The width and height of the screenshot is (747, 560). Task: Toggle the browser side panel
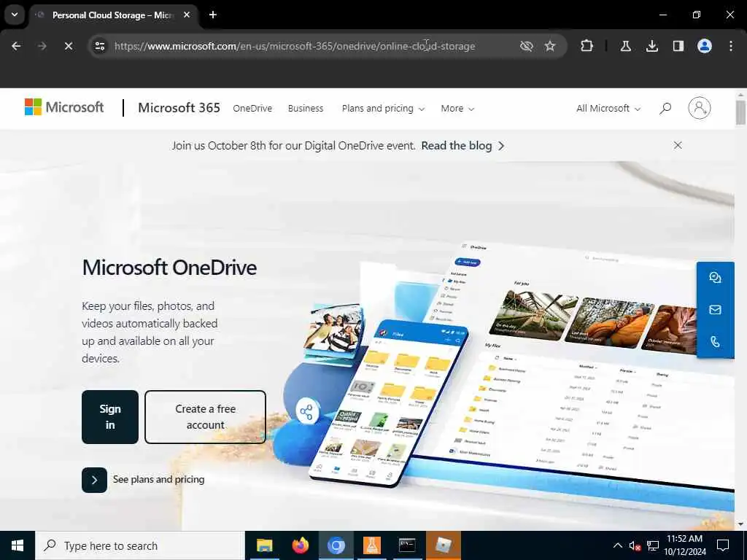tap(678, 46)
